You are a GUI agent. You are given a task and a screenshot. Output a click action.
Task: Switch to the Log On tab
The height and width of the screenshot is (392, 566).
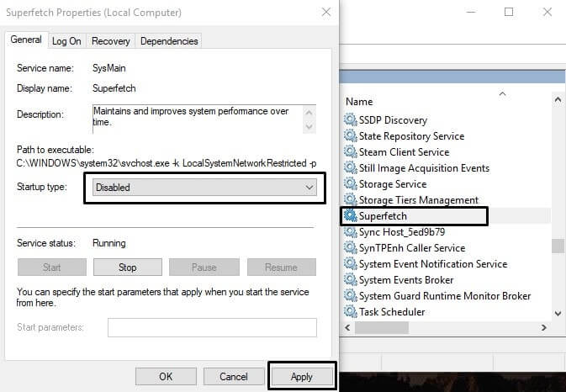[66, 41]
